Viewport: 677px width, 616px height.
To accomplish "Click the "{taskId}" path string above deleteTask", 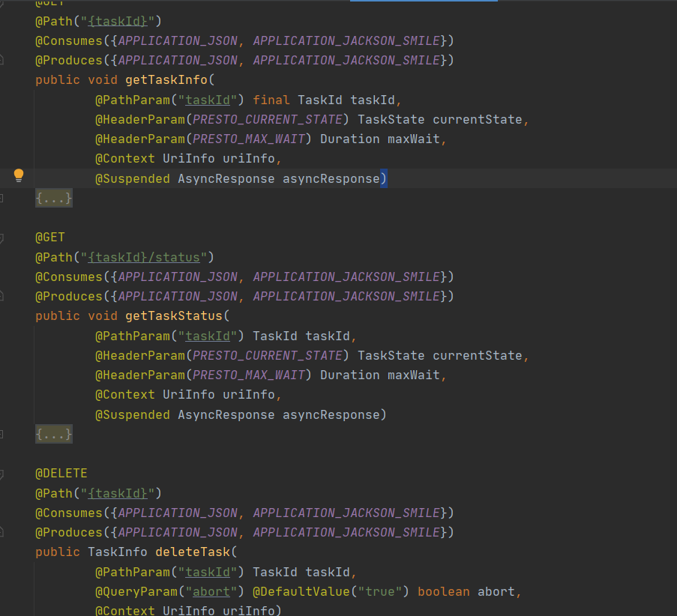I will coord(118,493).
